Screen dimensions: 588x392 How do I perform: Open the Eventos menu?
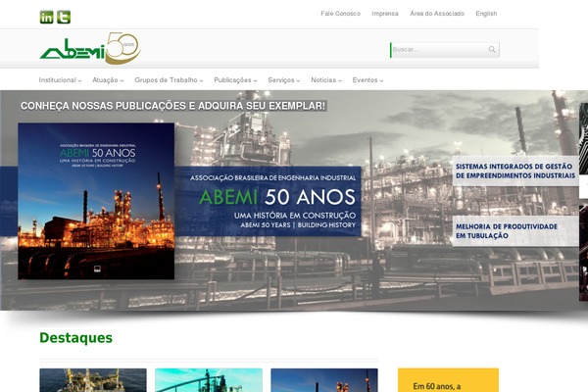367,79
